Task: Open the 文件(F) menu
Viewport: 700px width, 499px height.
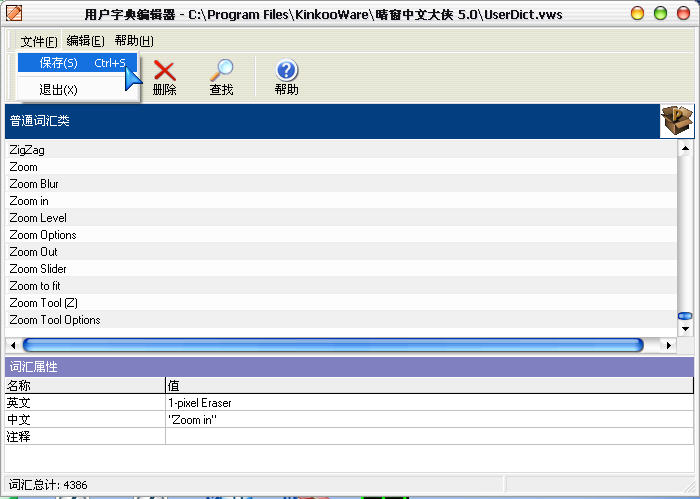Action: [x=39, y=41]
